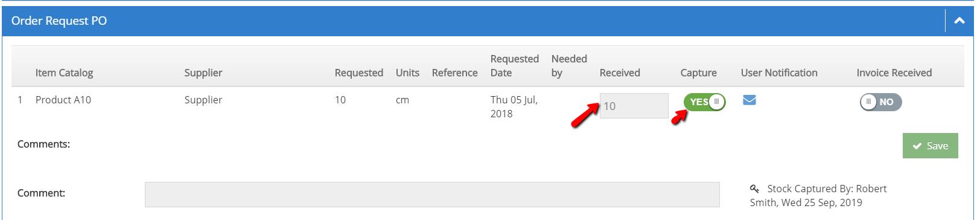The height and width of the screenshot is (220, 980).
Task: Toggle the Capture switch set to YES
Action: point(704,102)
